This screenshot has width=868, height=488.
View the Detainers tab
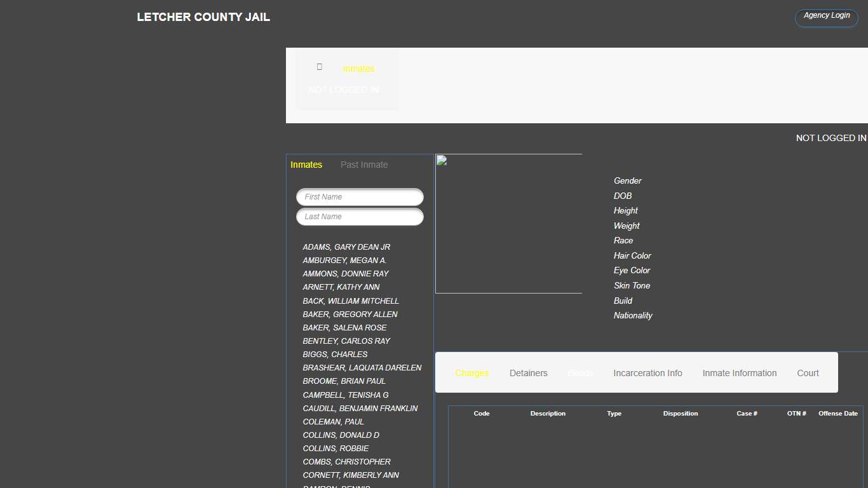coord(528,373)
